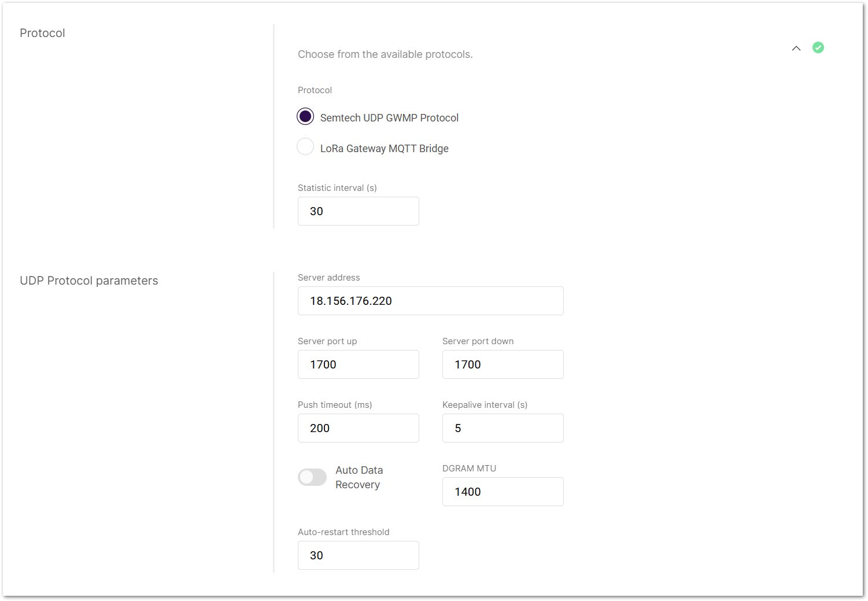
Task: Select the LoRa Gateway MQTT Bridge option
Action: [x=305, y=146]
